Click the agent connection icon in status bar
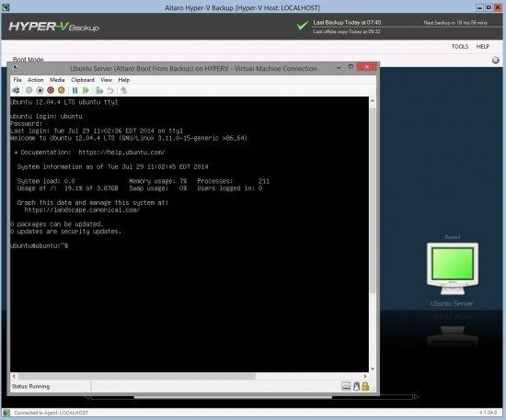 6,413
